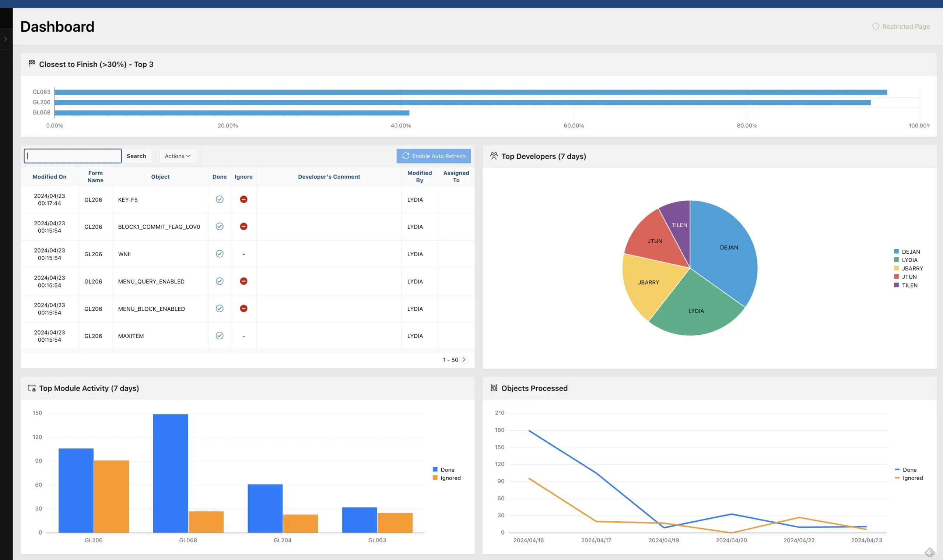Click the red ignore icon for KEY-F5
The width and height of the screenshot is (943, 560).
point(243,199)
